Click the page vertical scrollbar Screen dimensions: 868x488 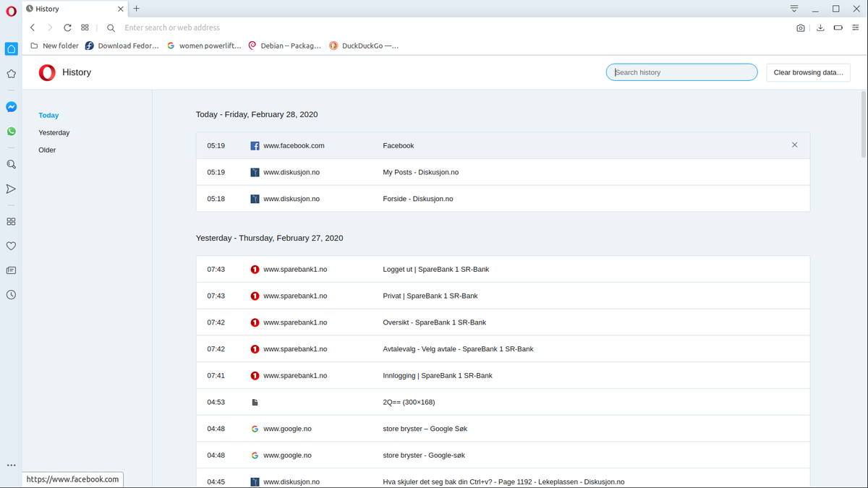(x=864, y=123)
